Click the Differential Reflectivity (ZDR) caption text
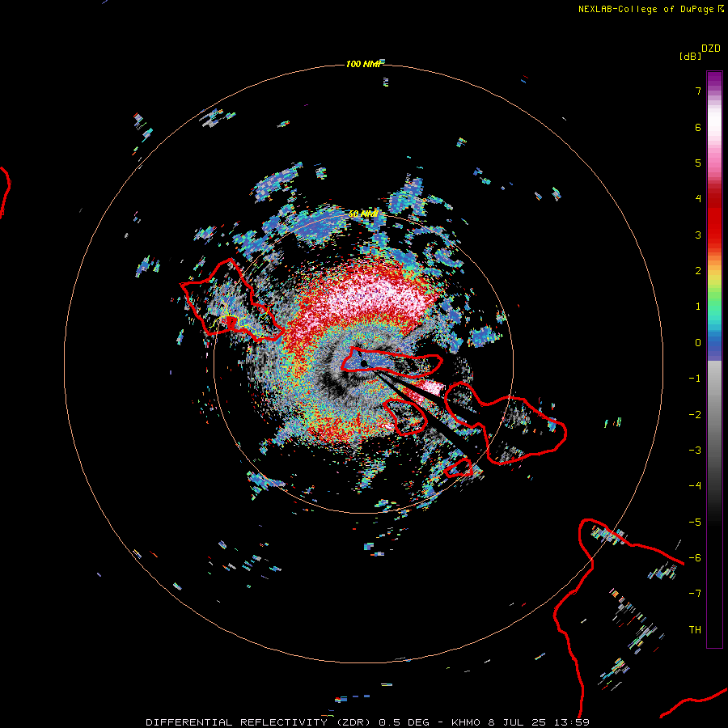Viewport: 728px width, 728px height. click(258, 722)
